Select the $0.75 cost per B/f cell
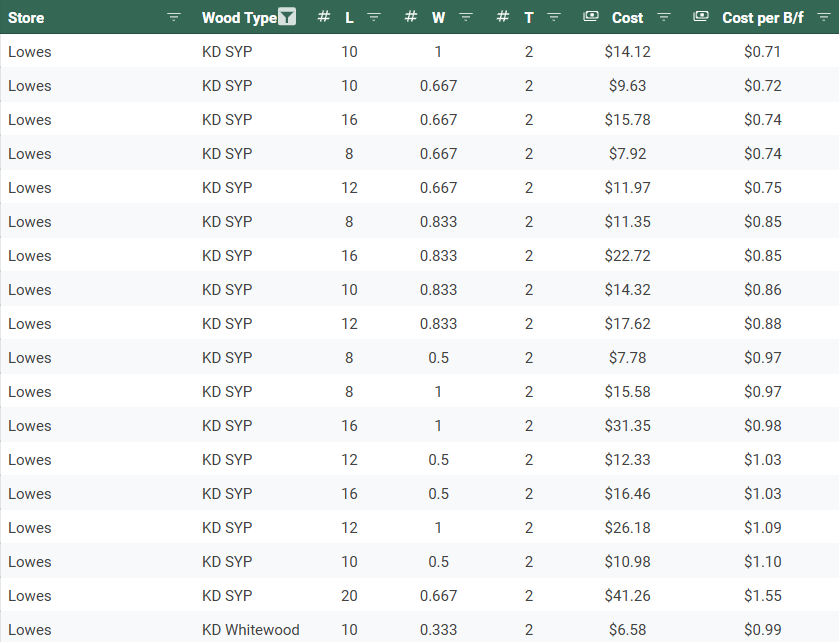Screen dimensions: 839x642 tap(762, 188)
